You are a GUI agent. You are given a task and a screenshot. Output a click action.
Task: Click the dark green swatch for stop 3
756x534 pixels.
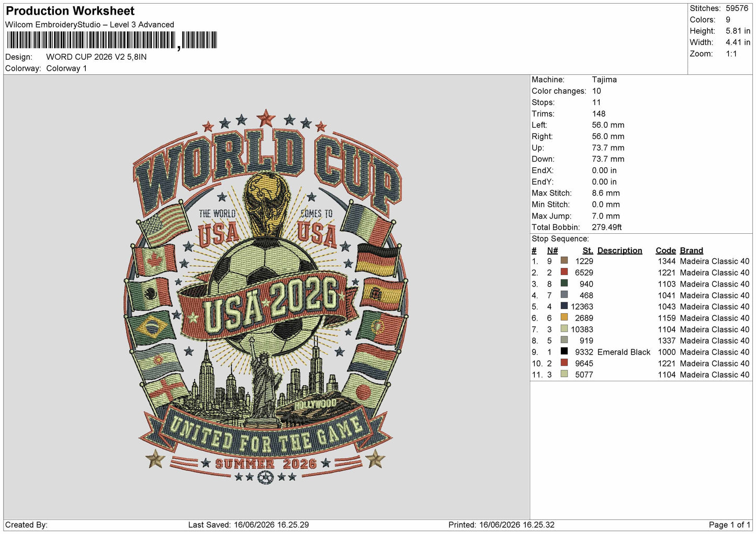click(x=564, y=283)
